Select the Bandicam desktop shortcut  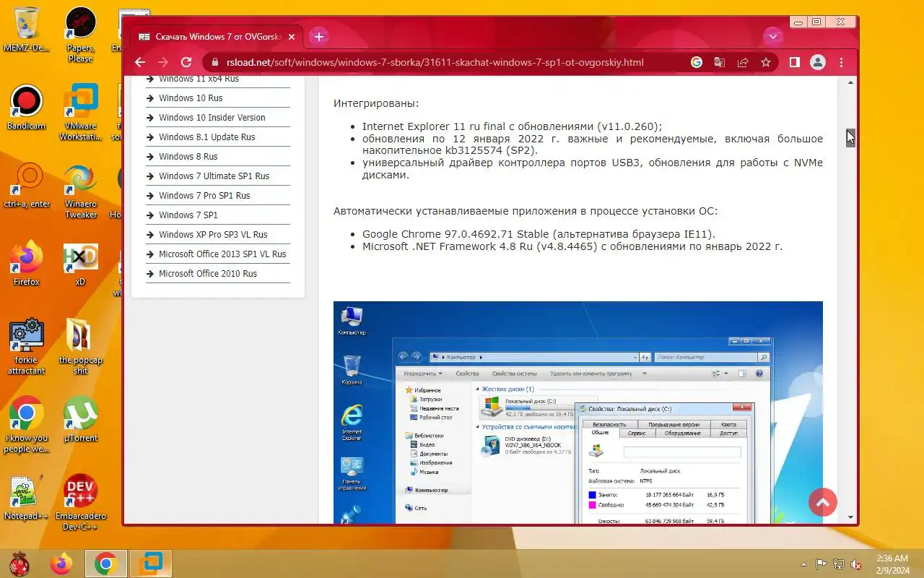[27, 108]
